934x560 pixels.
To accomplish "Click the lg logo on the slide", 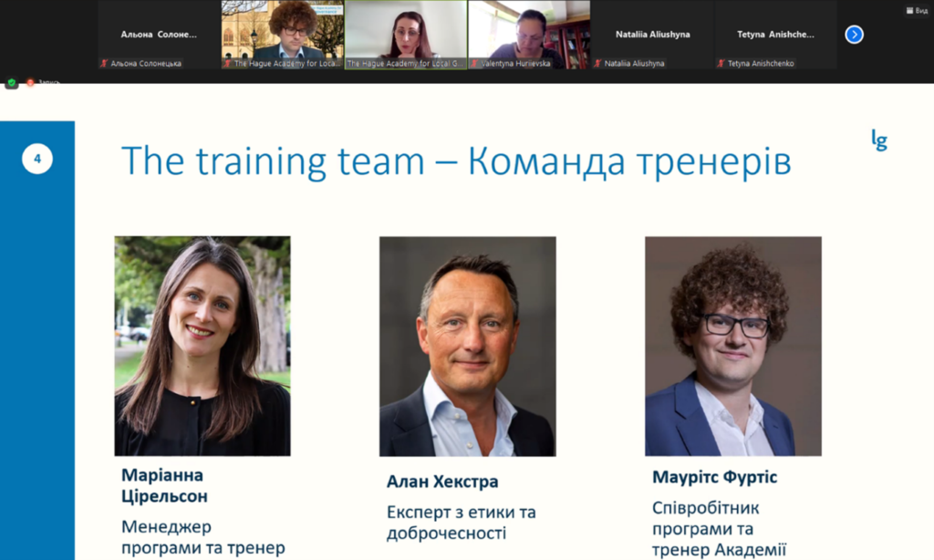I will click(879, 140).
